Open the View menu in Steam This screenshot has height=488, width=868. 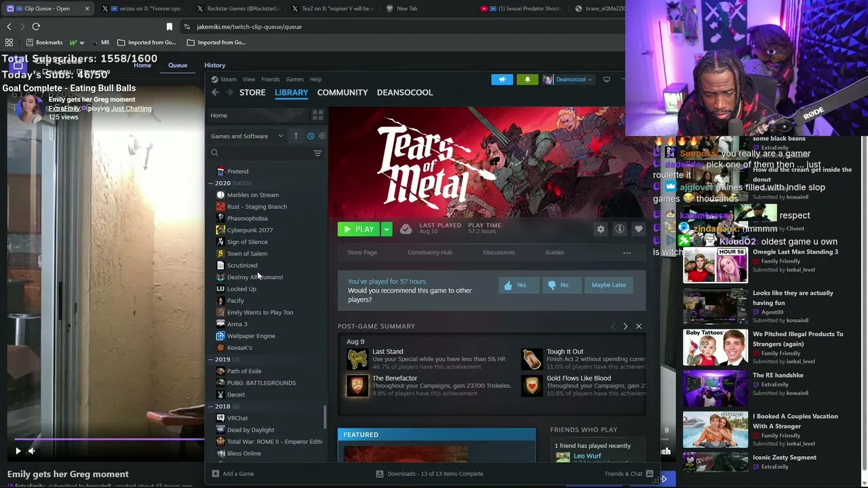tap(249, 79)
